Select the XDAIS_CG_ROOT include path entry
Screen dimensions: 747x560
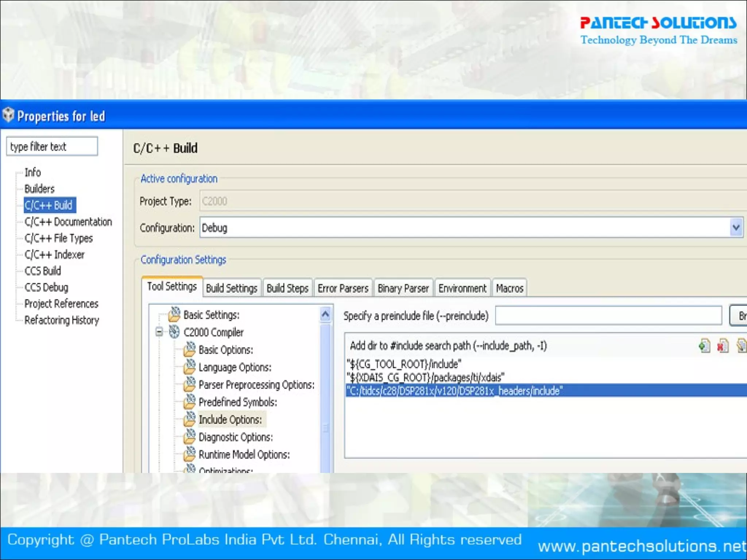pyautogui.click(x=425, y=377)
